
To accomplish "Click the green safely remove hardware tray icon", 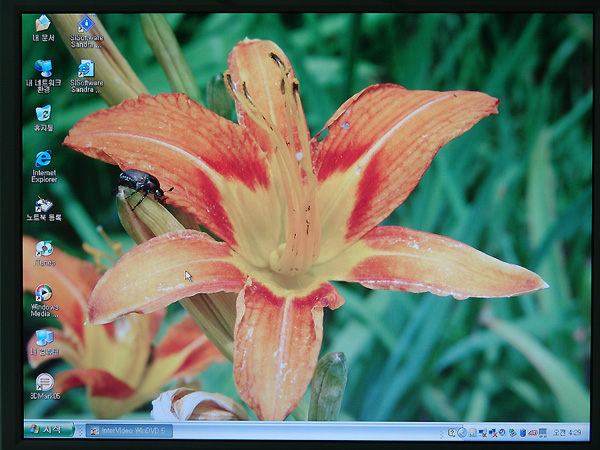I will 512,432.
